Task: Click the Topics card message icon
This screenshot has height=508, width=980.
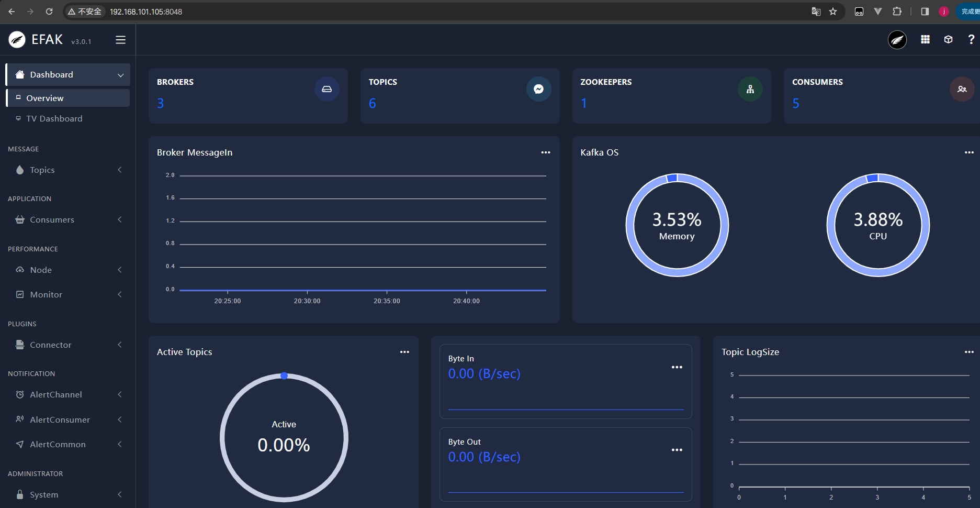Action: [x=538, y=89]
